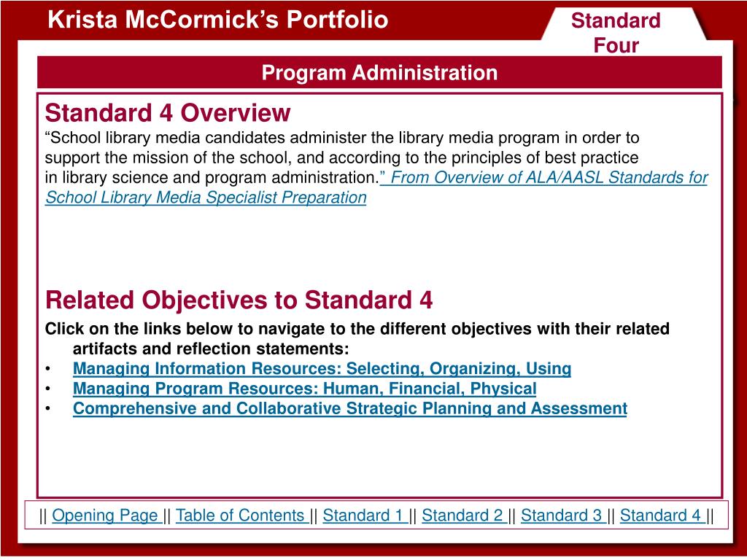Image resolution: width=747 pixels, height=560 pixels.
Task: Open Comprehensive and Collaborative Strategic Planning link
Action: [350, 408]
